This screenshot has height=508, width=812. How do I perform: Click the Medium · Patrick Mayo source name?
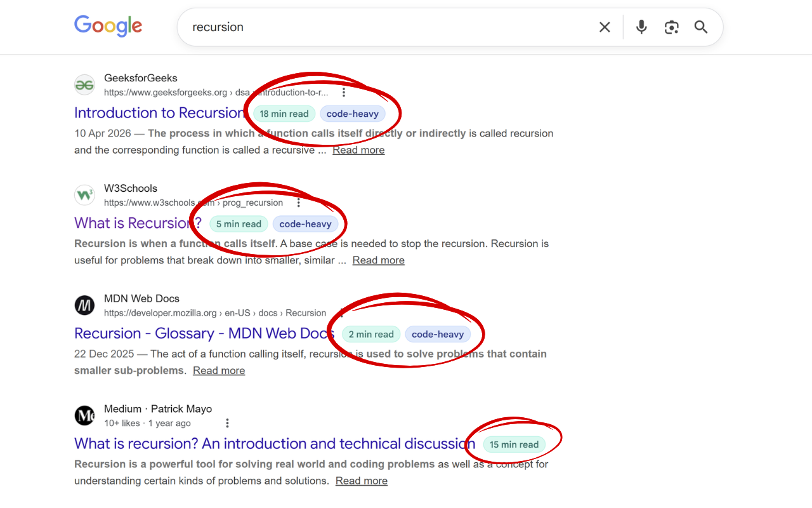(158, 409)
